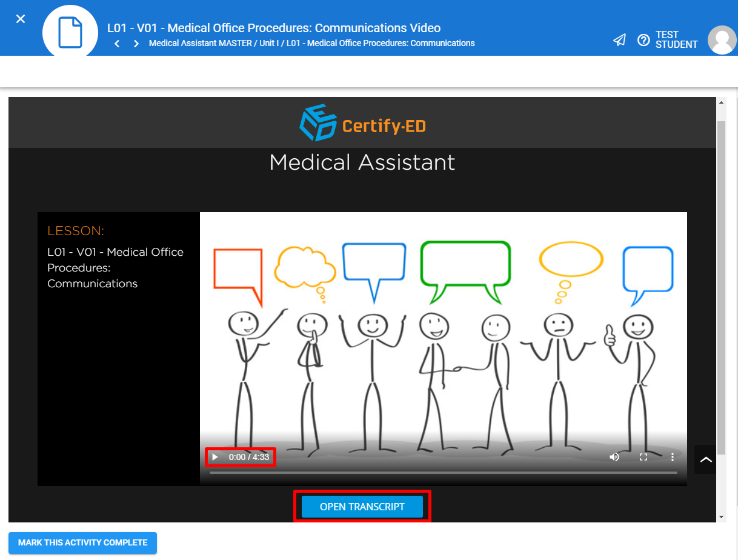
Task: Click the Certify-ED logo
Action: [362, 122]
